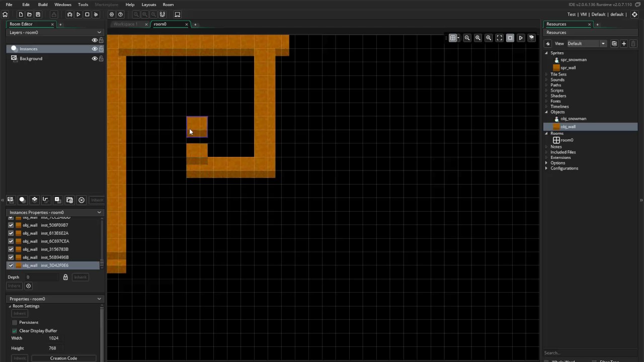Run the game with the Play icon
644x362 pixels.
pos(78,15)
